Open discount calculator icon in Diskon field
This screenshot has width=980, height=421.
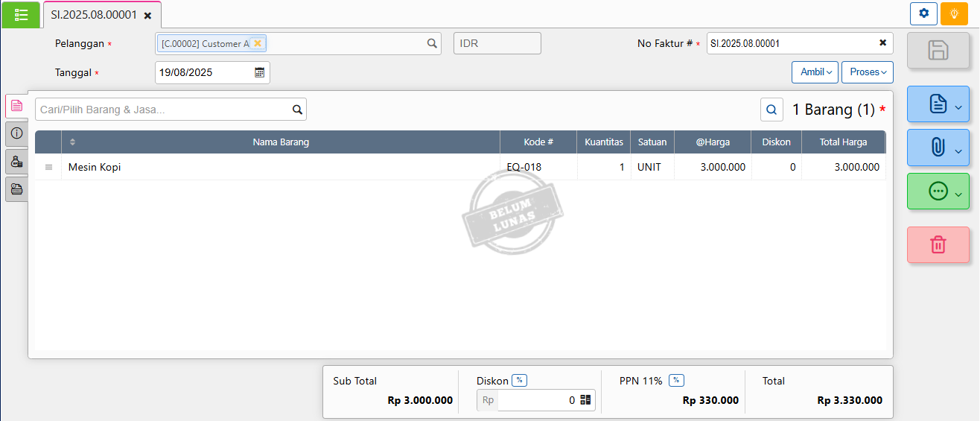click(x=585, y=400)
